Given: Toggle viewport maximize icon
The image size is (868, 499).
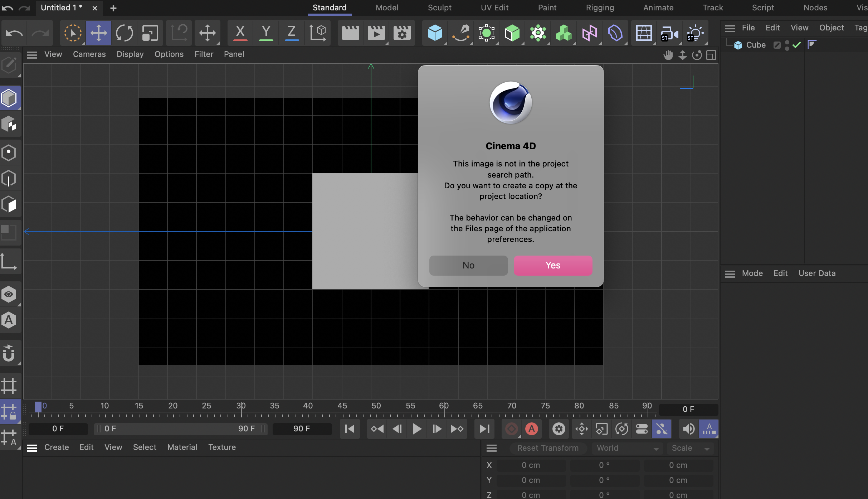Looking at the screenshot, I should click(711, 55).
